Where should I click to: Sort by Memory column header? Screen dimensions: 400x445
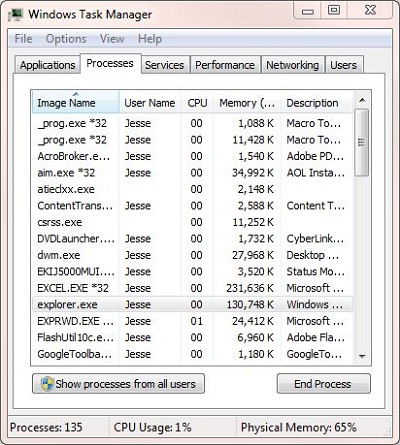click(247, 103)
